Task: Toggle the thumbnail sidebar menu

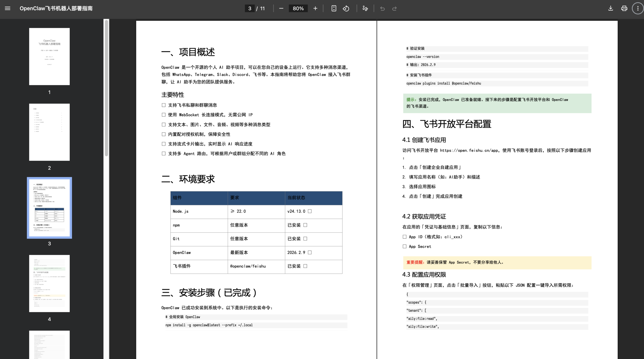Action: coord(8,8)
